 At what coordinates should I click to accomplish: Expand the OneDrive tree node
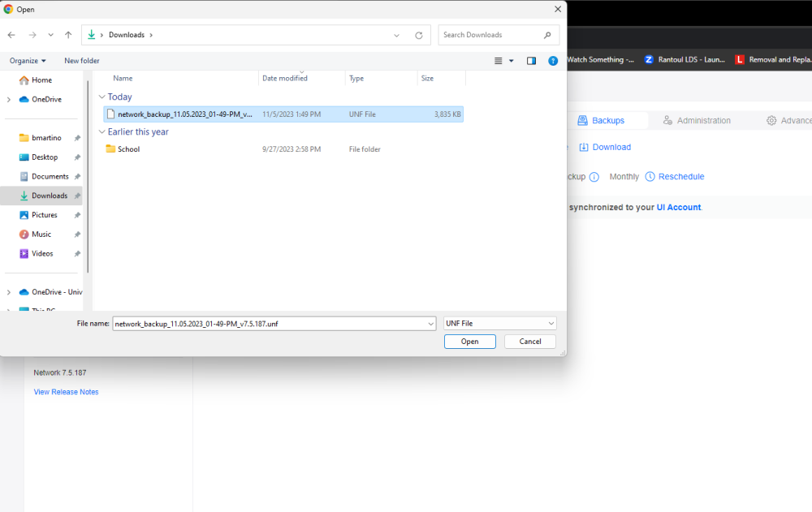[x=8, y=99]
